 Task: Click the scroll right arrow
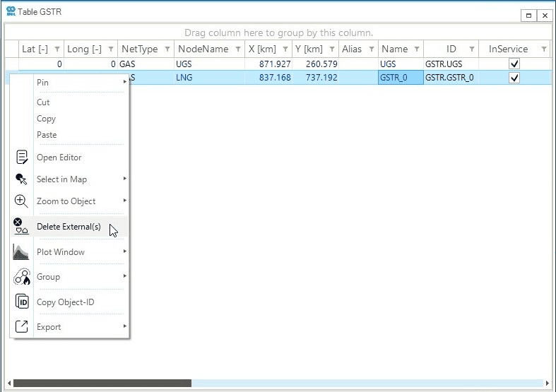coord(547,383)
